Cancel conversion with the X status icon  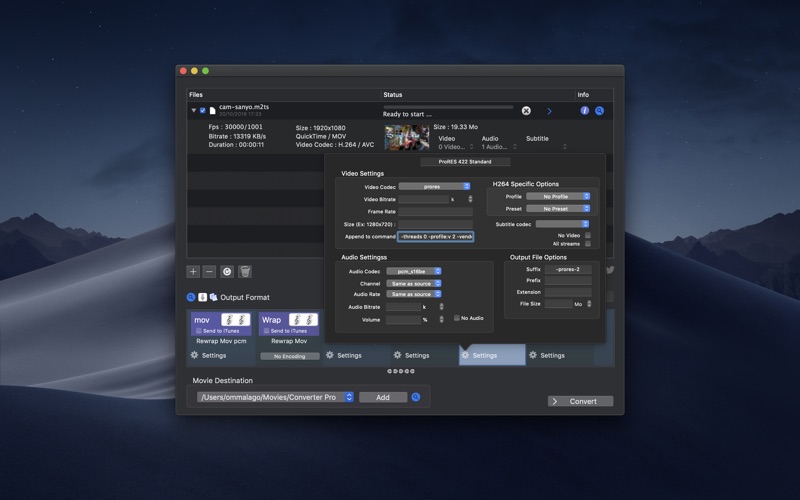pyautogui.click(x=526, y=111)
